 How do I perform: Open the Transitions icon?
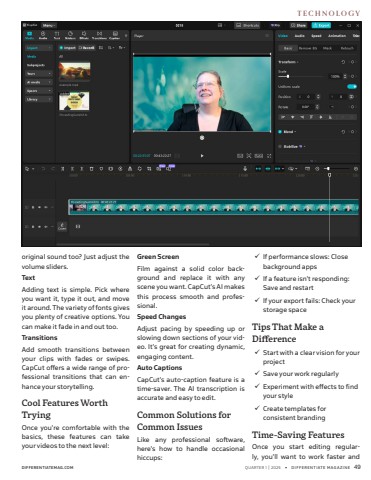click(99, 35)
